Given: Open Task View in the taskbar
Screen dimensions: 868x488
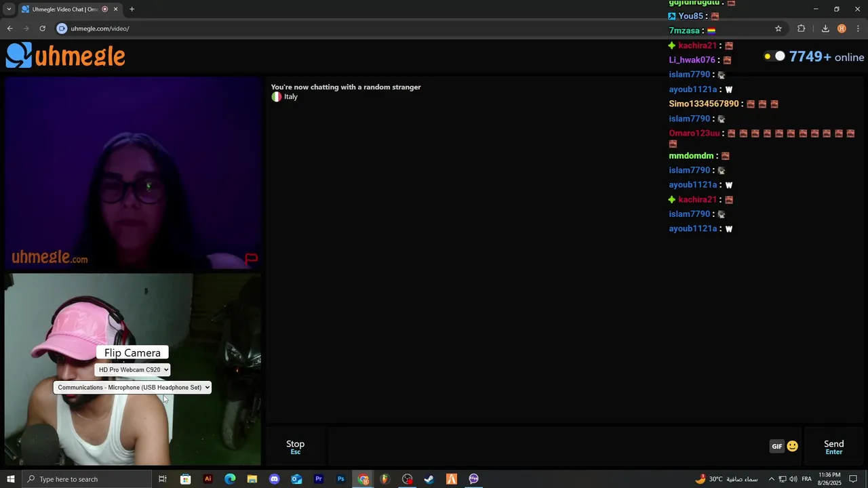Looking at the screenshot, I should pyautogui.click(x=163, y=479).
